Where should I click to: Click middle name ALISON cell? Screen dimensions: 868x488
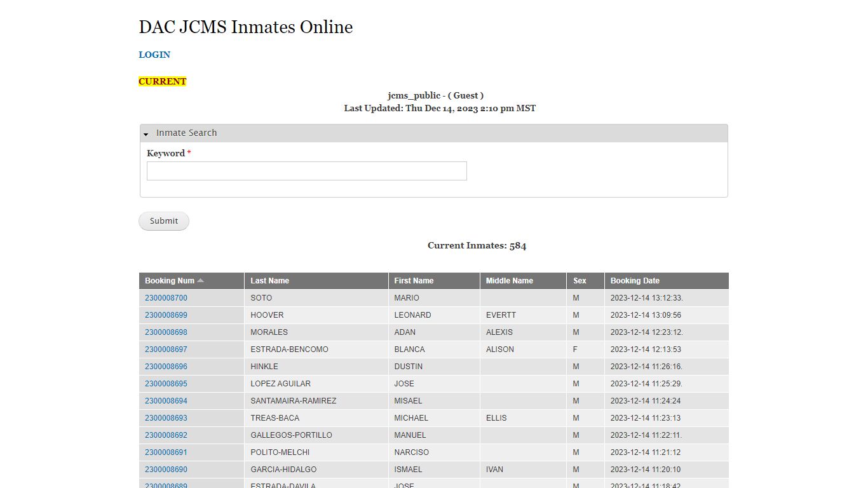[x=523, y=349]
